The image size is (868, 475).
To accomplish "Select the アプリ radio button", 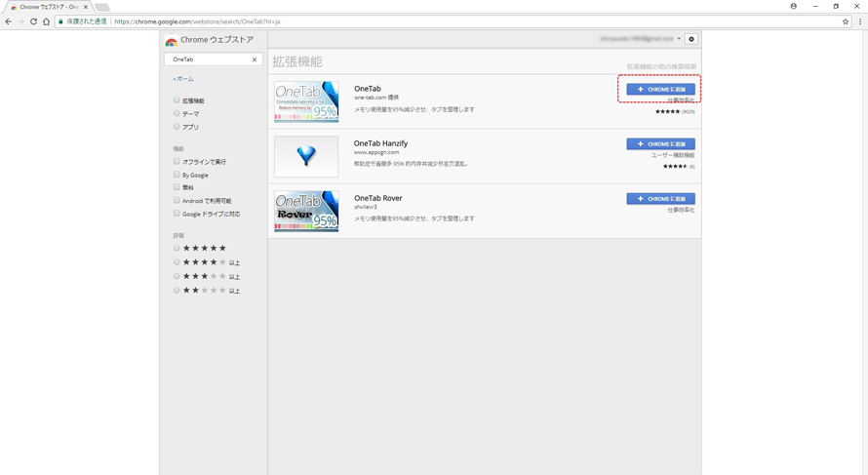I will click(x=177, y=126).
